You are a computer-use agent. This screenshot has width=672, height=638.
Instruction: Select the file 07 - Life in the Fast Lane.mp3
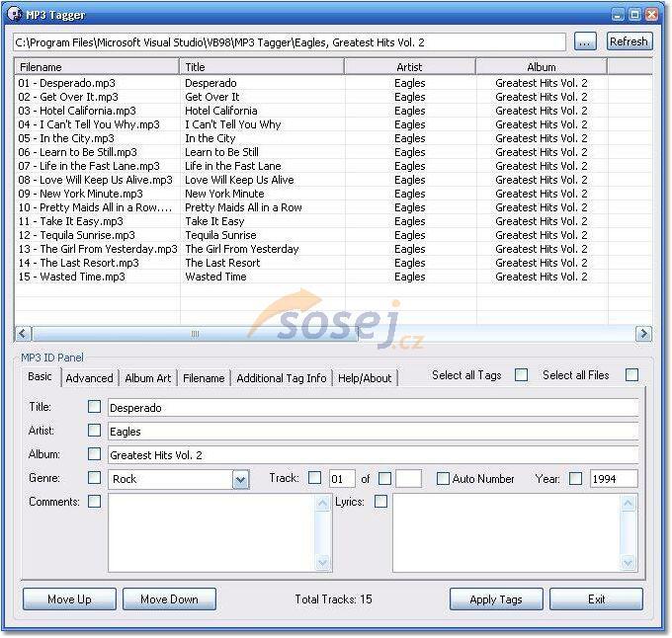click(x=89, y=166)
